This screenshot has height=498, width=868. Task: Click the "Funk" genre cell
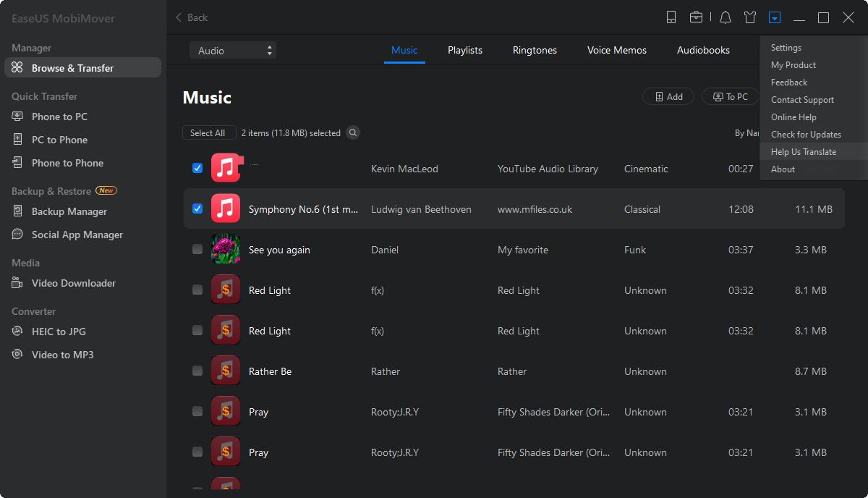(635, 250)
